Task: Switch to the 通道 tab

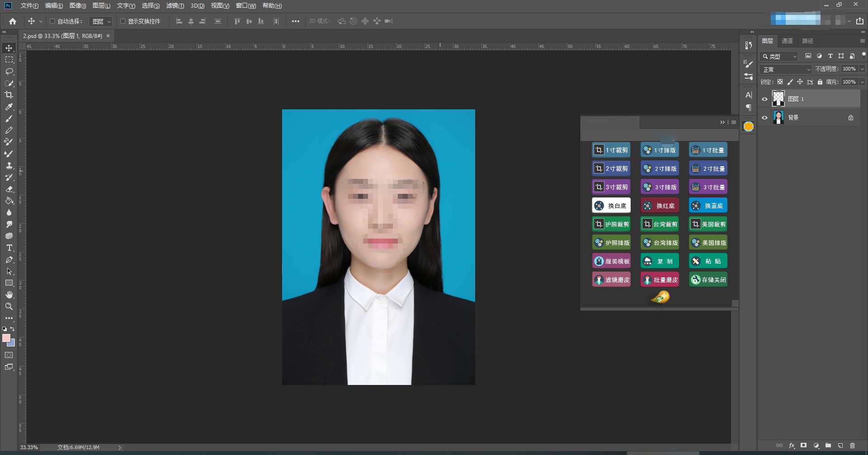Action: point(787,41)
